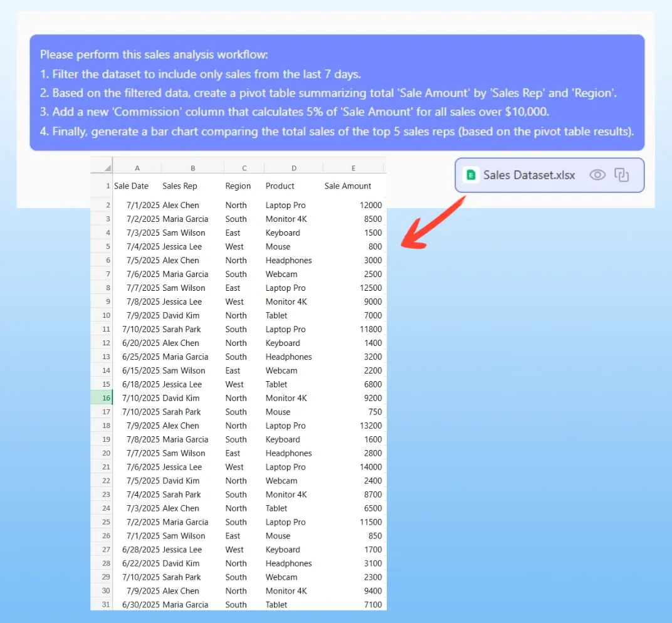Click the green spreadsheet file icon
672x623 pixels.
[471, 175]
